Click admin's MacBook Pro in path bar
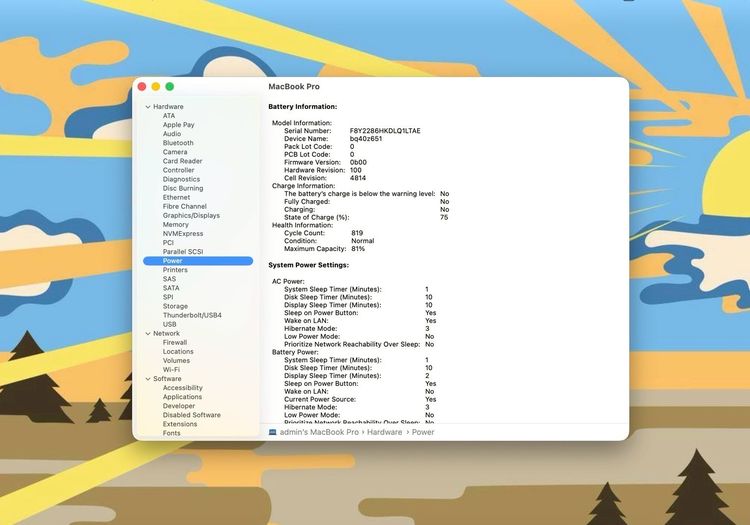750x525 pixels. (318, 432)
